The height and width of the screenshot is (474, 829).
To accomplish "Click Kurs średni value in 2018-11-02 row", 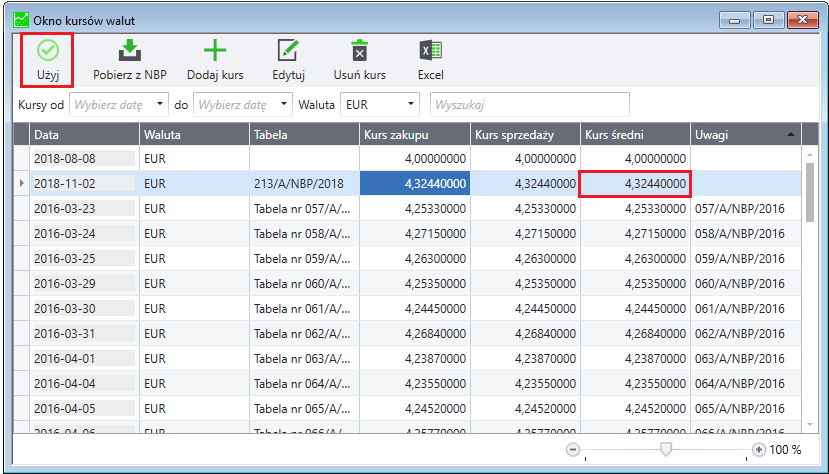I will [x=635, y=183].
